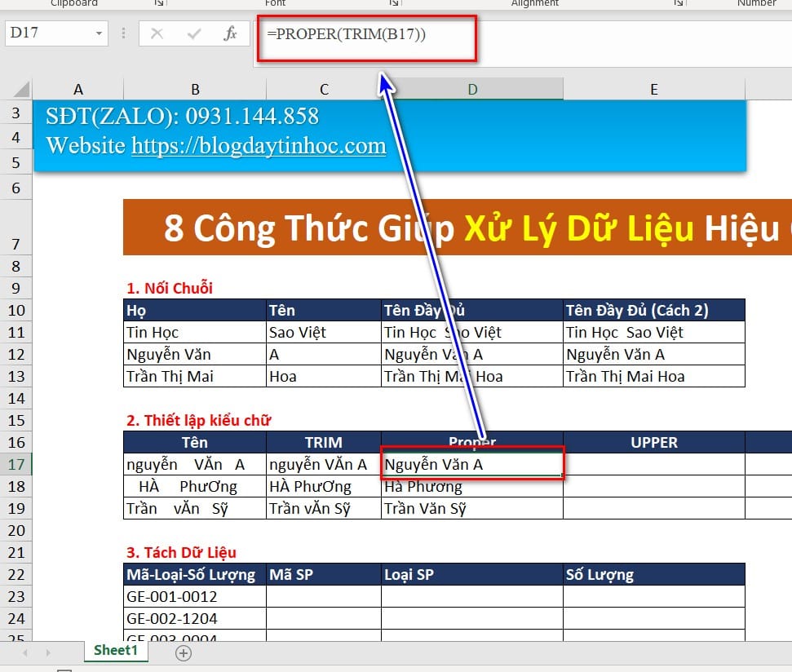Image resolution: width=792 pixels, height=672 pixels.
Task: Click the 'Tên' header in row 16
Action: [195, 442]
